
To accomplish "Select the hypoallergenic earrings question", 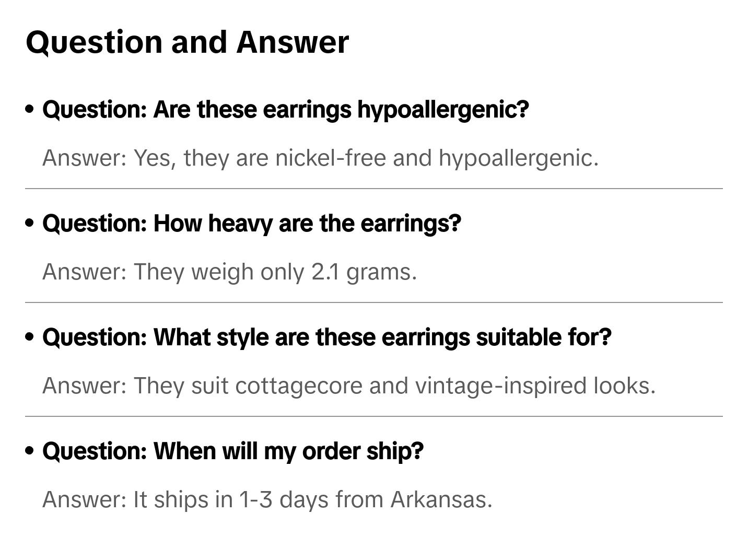I will click(286, 110).
